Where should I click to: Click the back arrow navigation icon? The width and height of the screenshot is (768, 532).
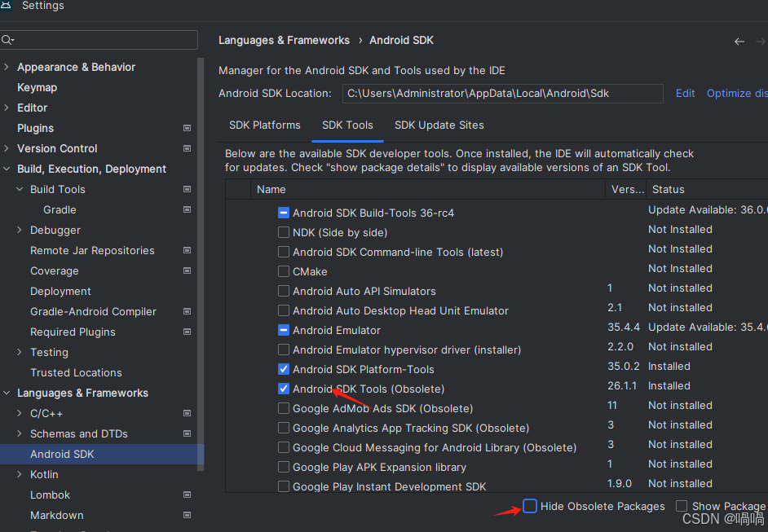coord(739,42)
